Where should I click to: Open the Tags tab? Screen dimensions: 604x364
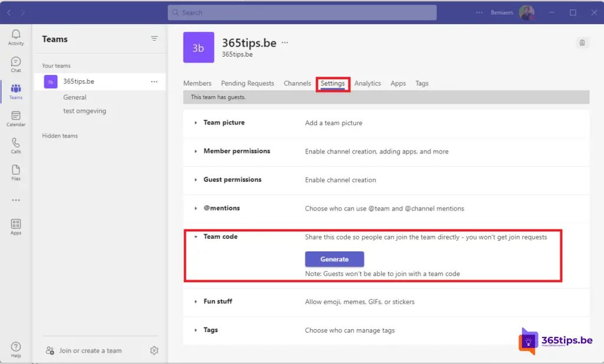tap(422, 83)
